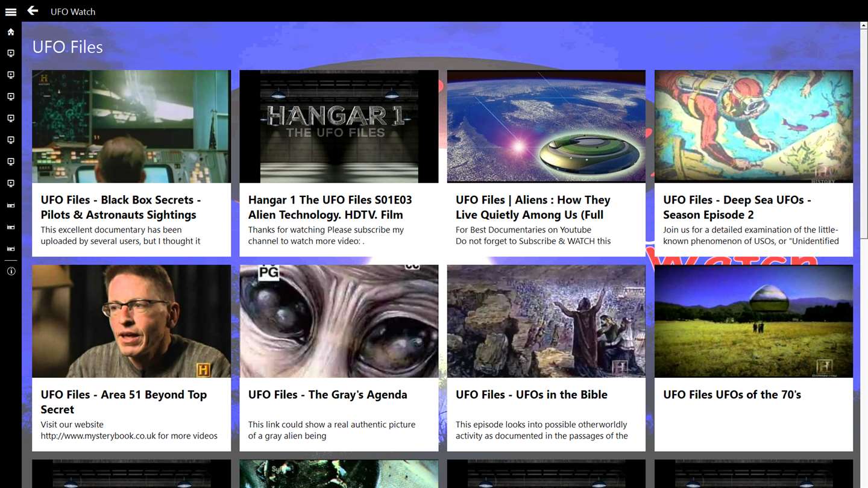Click title "UFO Files | Aliens : How They Live Quietly"

[x=533, y=207]
